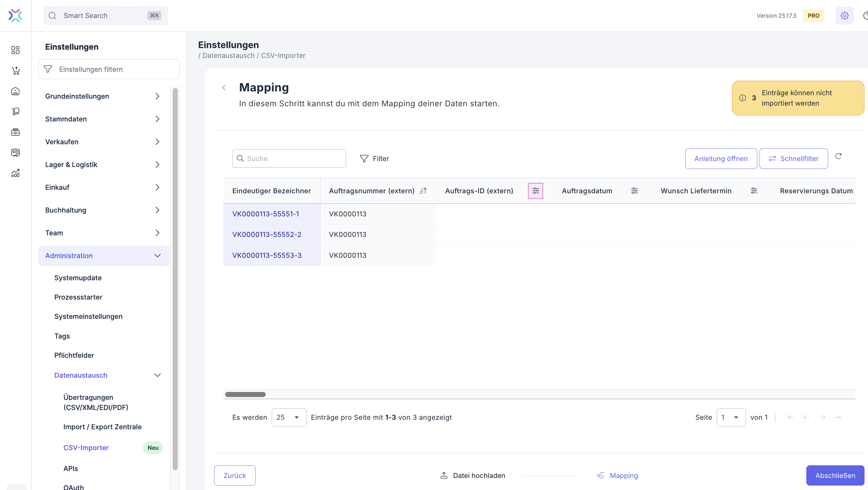Click the refresh icon next to Schnellfilter
The image size is (868, 490).
838,156
